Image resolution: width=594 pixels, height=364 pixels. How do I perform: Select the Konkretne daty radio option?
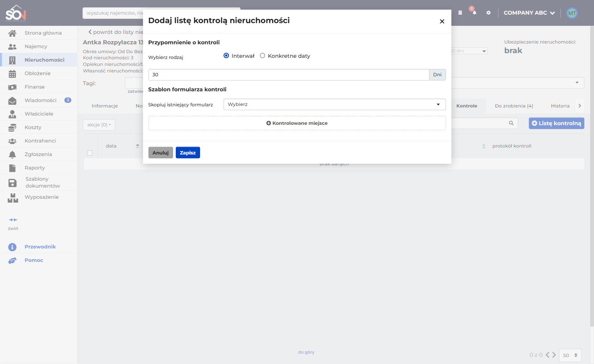point(263,56)
